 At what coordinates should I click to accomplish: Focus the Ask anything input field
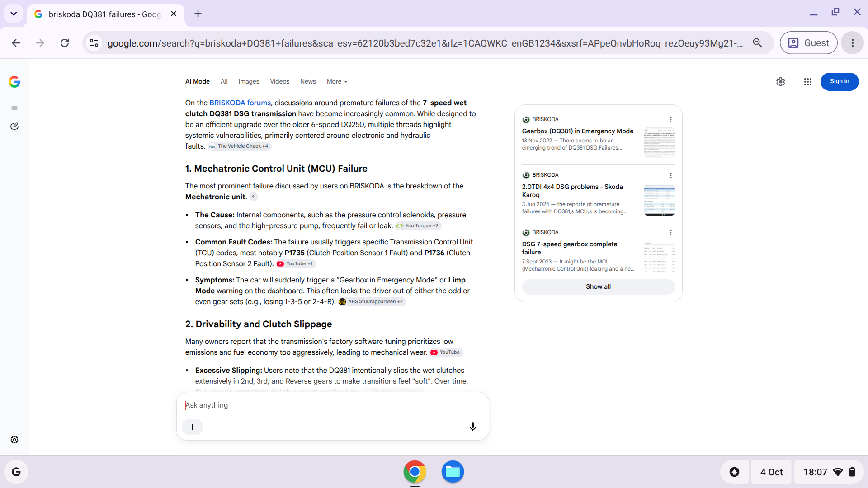[332, 405]
